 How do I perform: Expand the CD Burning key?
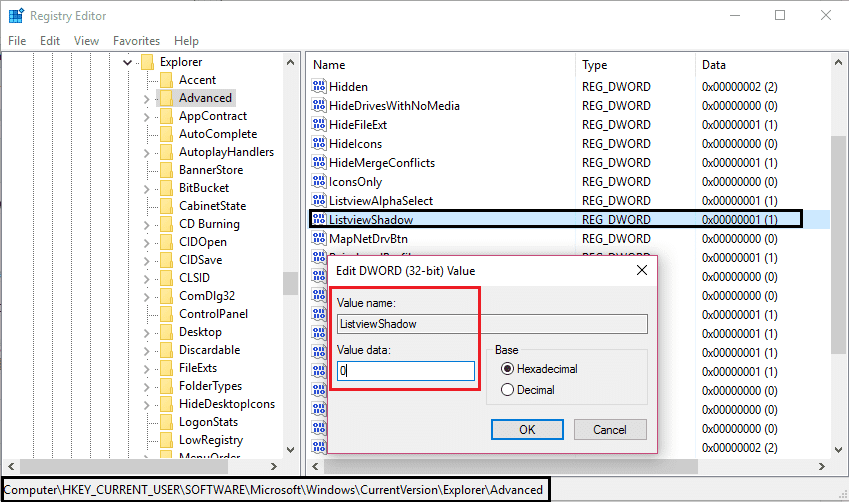146,225
